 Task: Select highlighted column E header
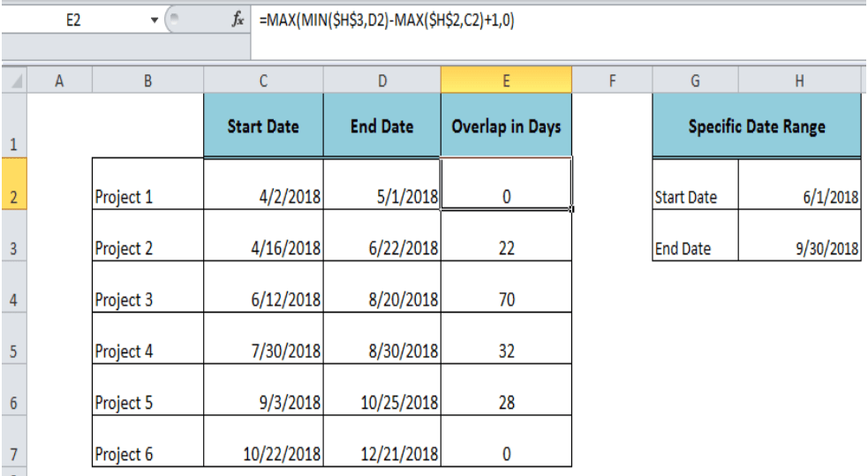(x=506, y=80)
